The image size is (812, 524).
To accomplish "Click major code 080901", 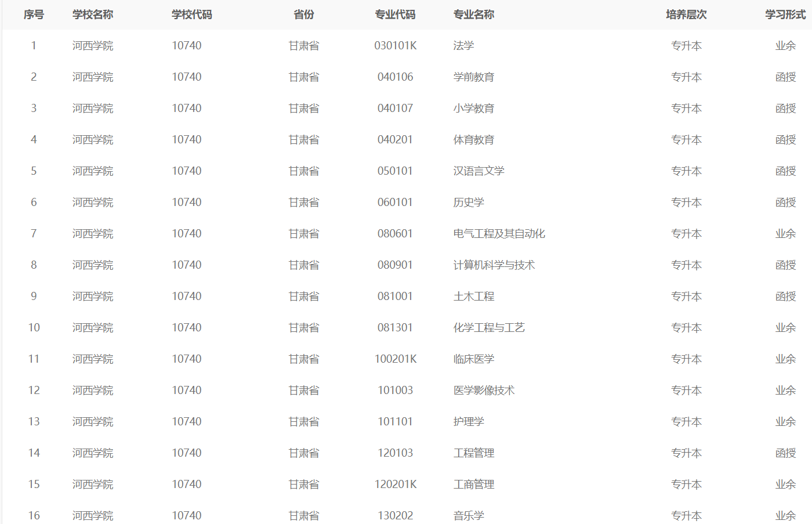I will click(x=396, y=265).
